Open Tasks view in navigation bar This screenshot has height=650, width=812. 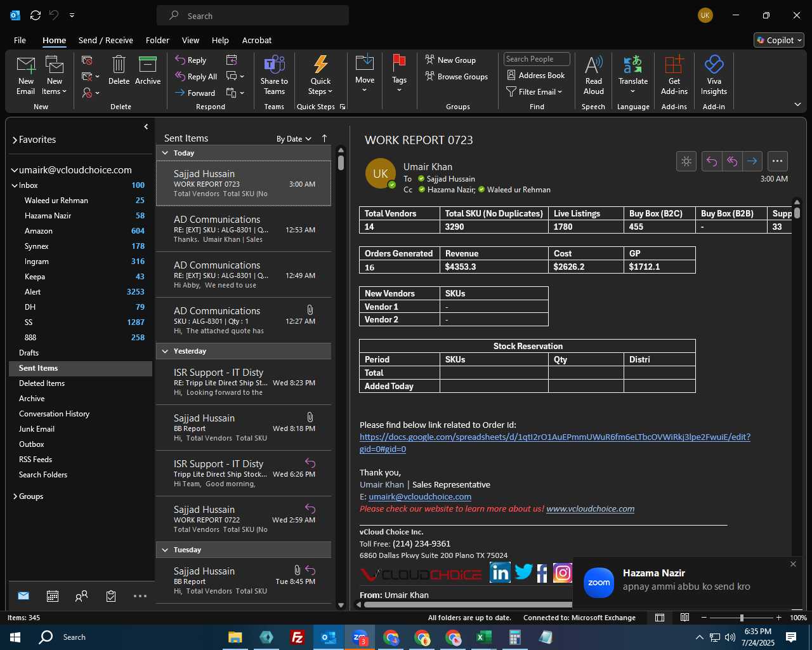111,596
